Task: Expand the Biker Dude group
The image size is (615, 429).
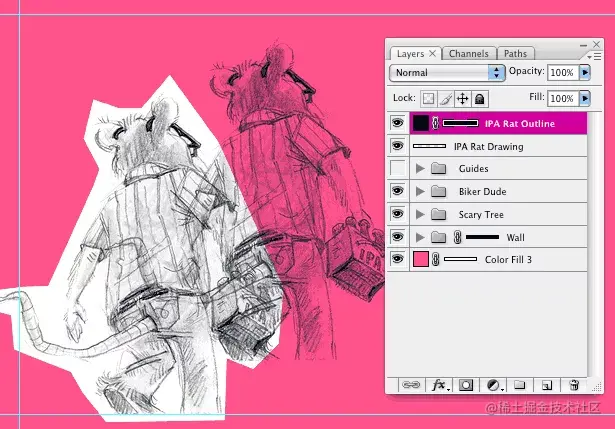Action: click(420, 191)
